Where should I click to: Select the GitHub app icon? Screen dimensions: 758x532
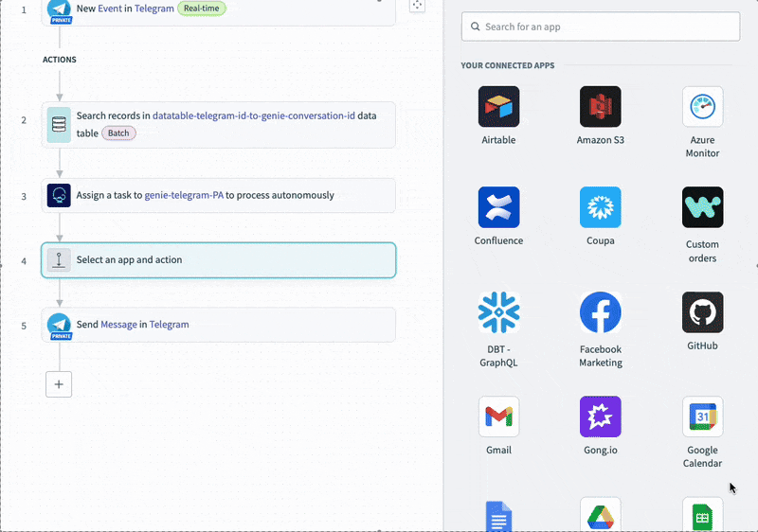pyautogui.click(x=702, y=311)
